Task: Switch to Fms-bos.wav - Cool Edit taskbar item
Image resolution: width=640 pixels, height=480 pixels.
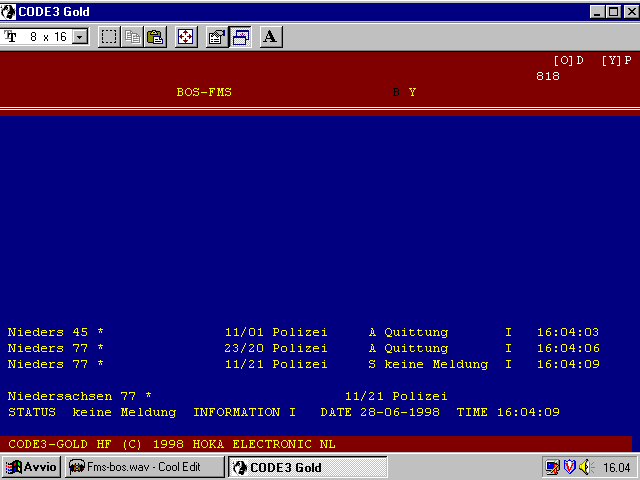Action: [x=144, y=467]
